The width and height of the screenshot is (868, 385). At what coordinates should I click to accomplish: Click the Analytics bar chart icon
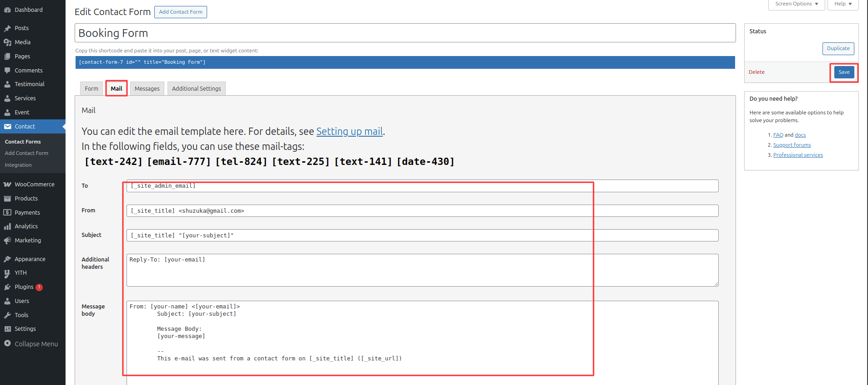pyautogui.click(x=7, y=226)
